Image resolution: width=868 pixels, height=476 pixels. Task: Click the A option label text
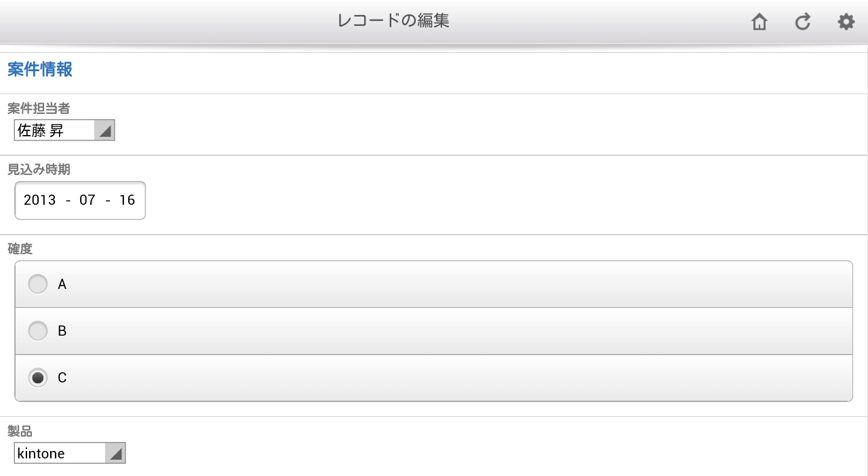click(x=62, y=284)
